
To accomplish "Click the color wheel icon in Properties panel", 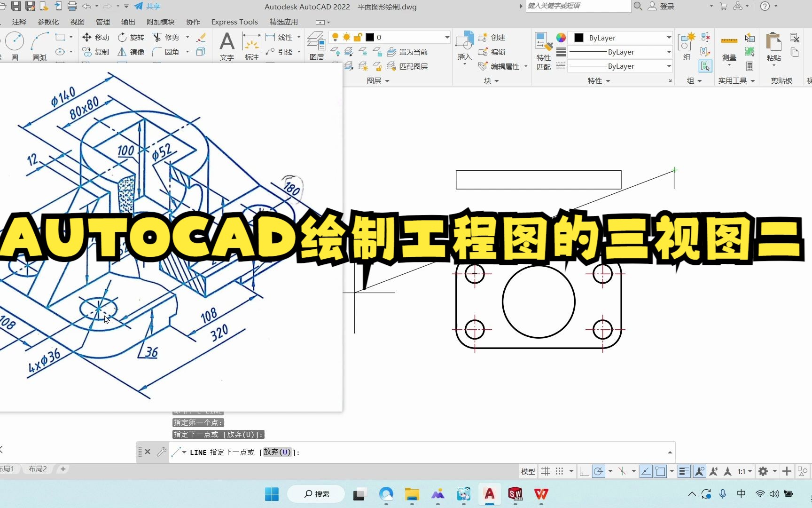I will (x=561, y=38).
